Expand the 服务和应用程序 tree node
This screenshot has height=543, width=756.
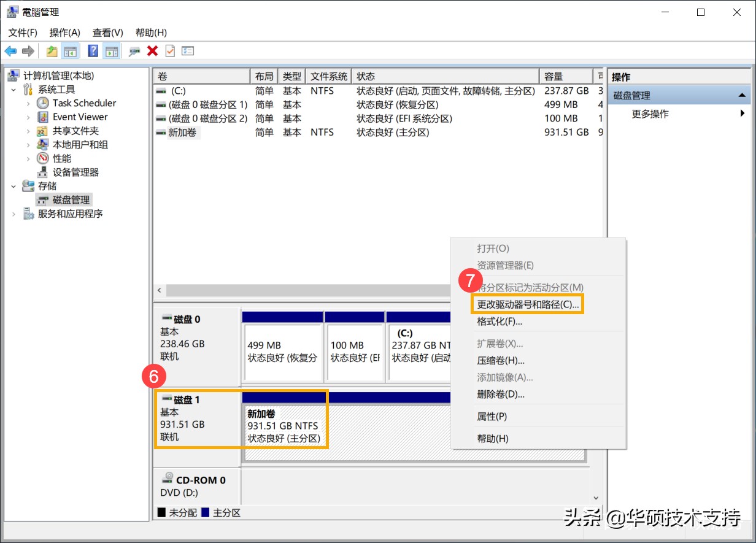(13, 213)
